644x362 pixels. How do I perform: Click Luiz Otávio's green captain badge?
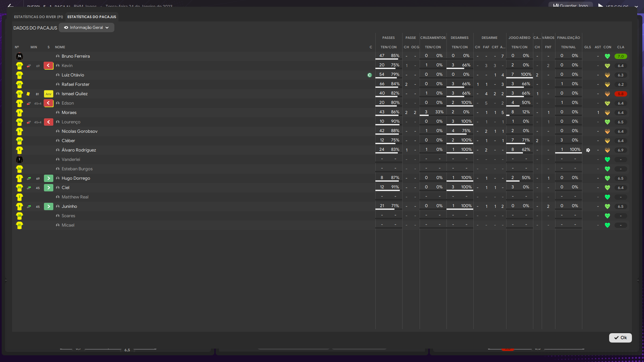pyautogui.click(x=370, y=75)
